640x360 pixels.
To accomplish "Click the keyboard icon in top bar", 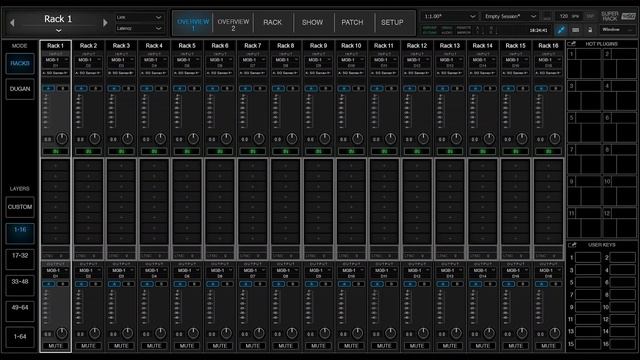I will click(575, 30).
